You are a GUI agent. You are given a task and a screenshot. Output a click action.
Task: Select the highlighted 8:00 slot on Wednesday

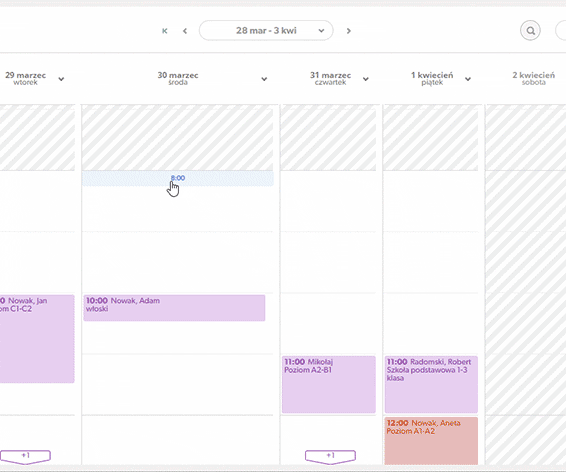[178, 178]
